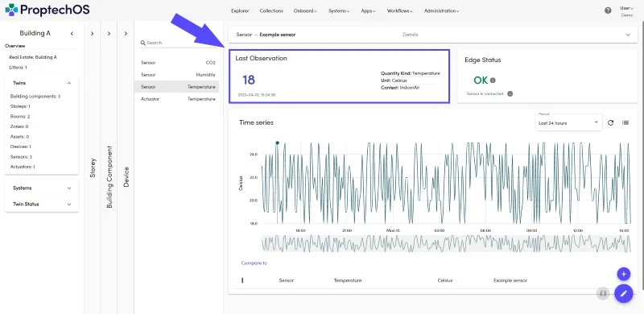Click Context: IndoorAir text
Screen dimensions: 644x314
[400, 88]
